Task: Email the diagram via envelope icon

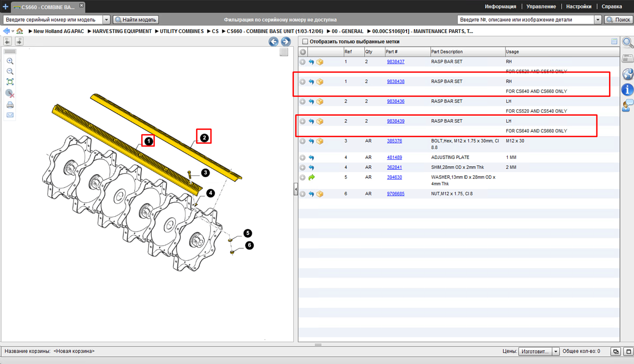Action: (10, 115)
